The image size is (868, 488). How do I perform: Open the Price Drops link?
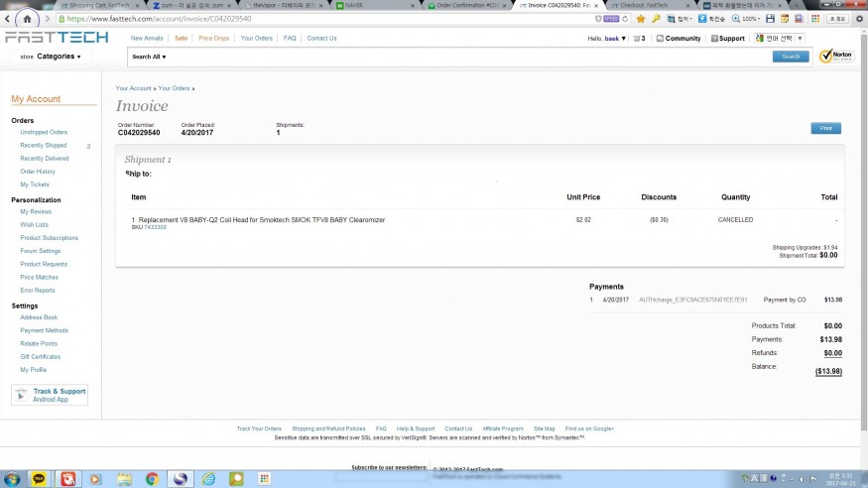213,38
